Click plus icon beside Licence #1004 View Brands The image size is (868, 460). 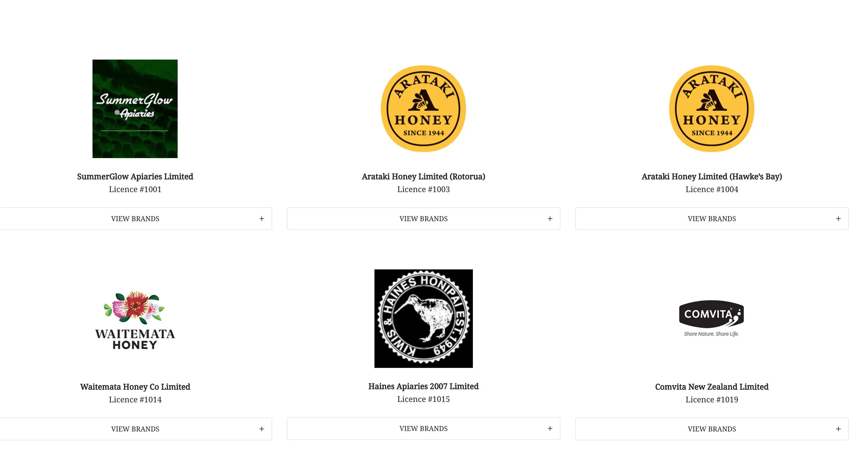838,219
